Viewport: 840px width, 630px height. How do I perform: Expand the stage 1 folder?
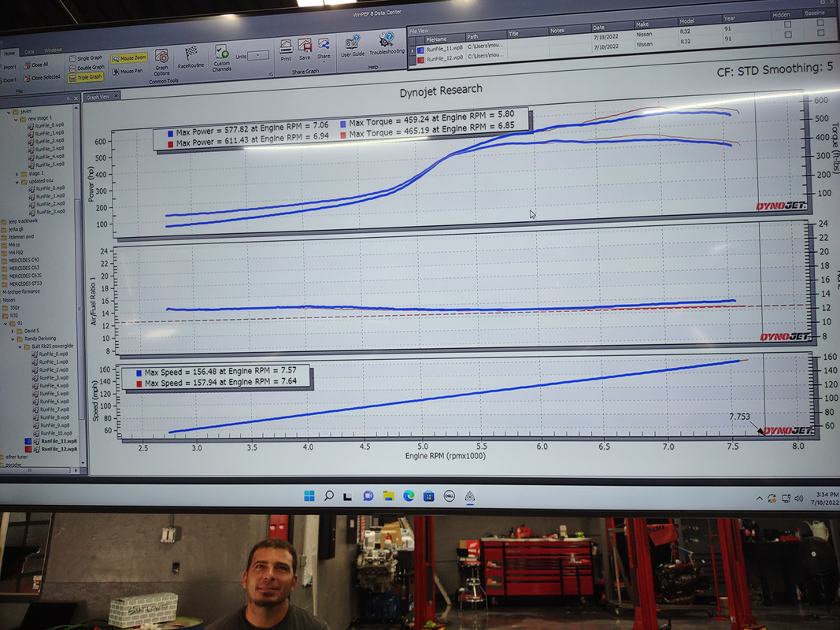pos(17,174)
